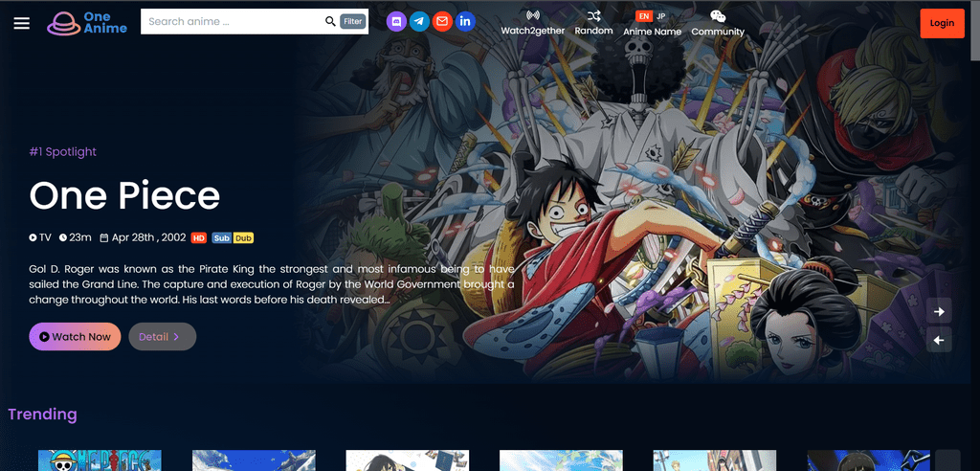This screenshot has width=980, height=471.
Task: Click the 23m duration label
Action: [76, 237]
